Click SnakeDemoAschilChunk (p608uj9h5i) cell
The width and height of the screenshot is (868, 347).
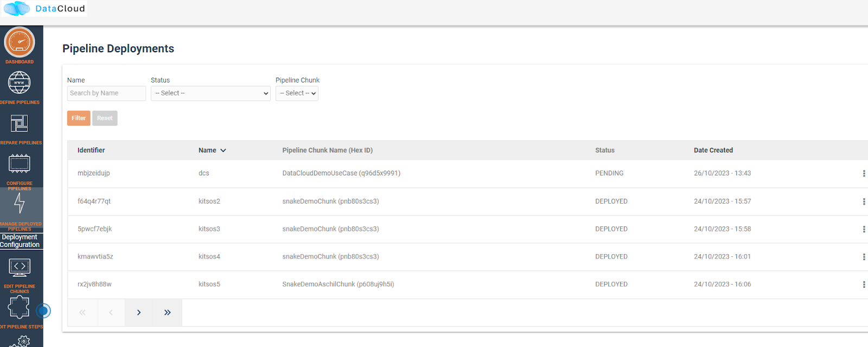point(338,284)
